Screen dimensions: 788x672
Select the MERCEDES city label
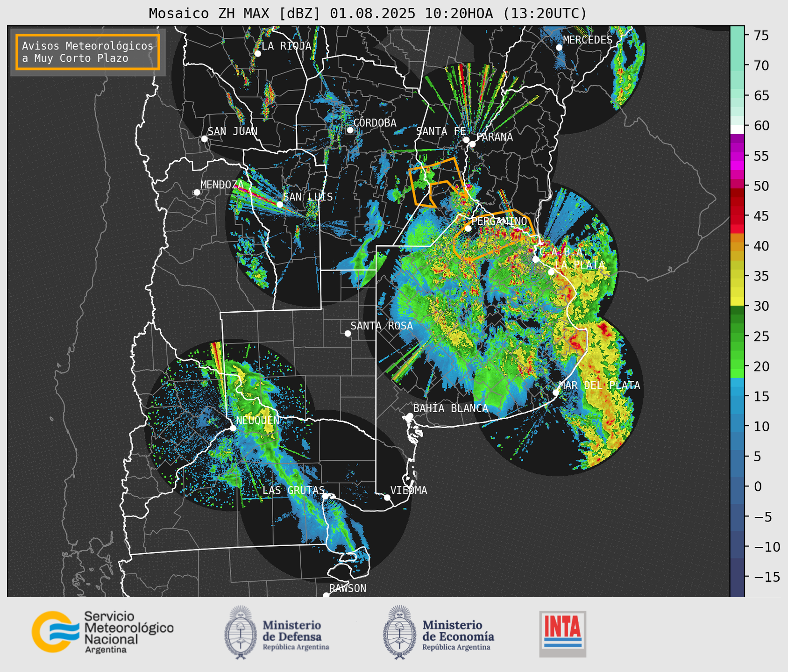(588, 40)
